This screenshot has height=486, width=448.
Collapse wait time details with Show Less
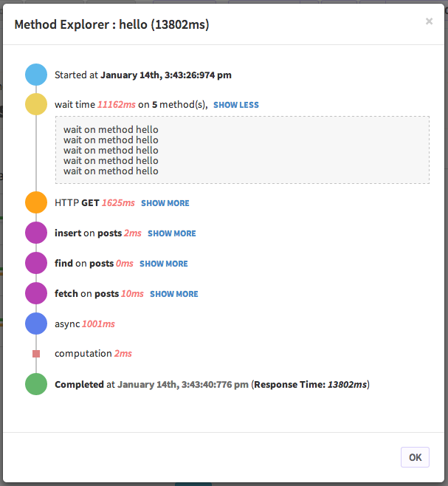tap(236, 105)
